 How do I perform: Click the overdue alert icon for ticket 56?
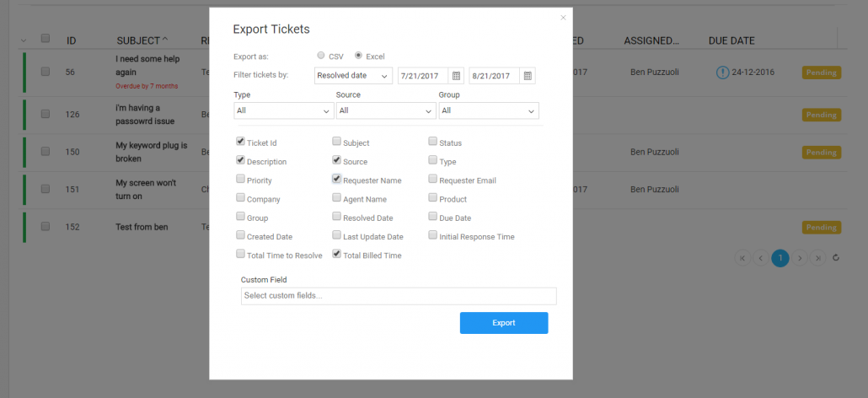[722, 72]
